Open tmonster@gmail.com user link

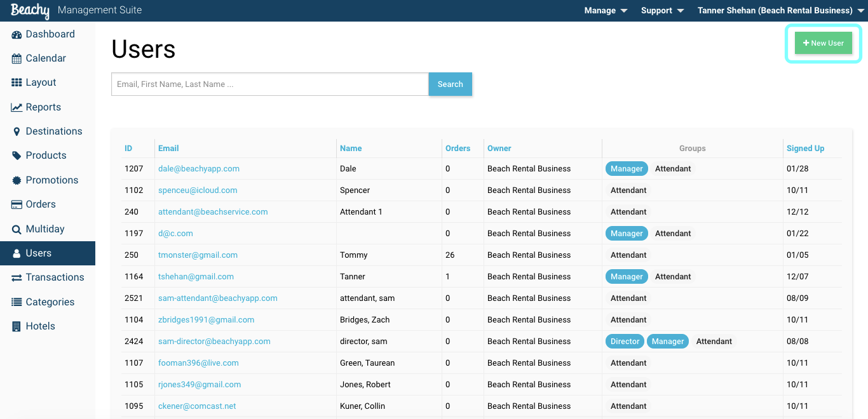point(198,255)
